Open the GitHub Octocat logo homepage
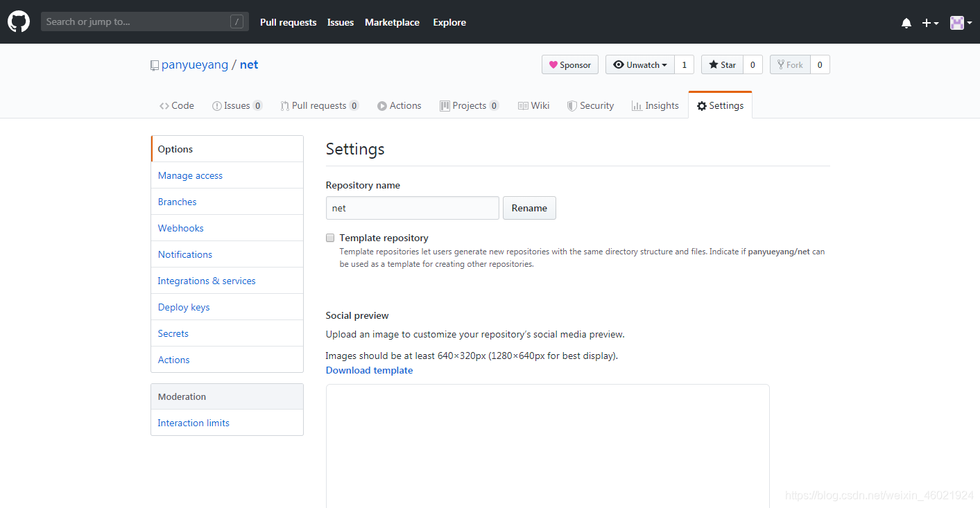The height and width of the screenshot is (508, 980). [x=19, y=21]
